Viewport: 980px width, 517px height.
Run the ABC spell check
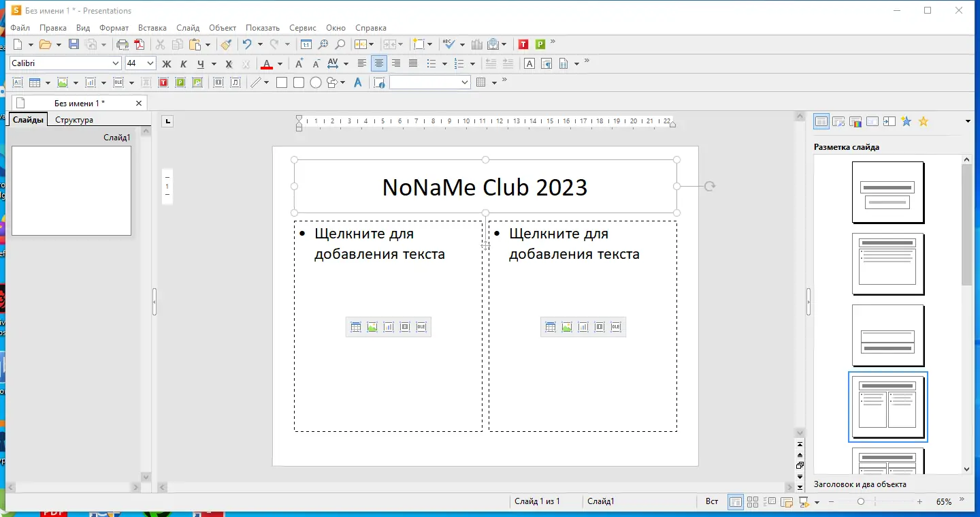click(448, 44)
